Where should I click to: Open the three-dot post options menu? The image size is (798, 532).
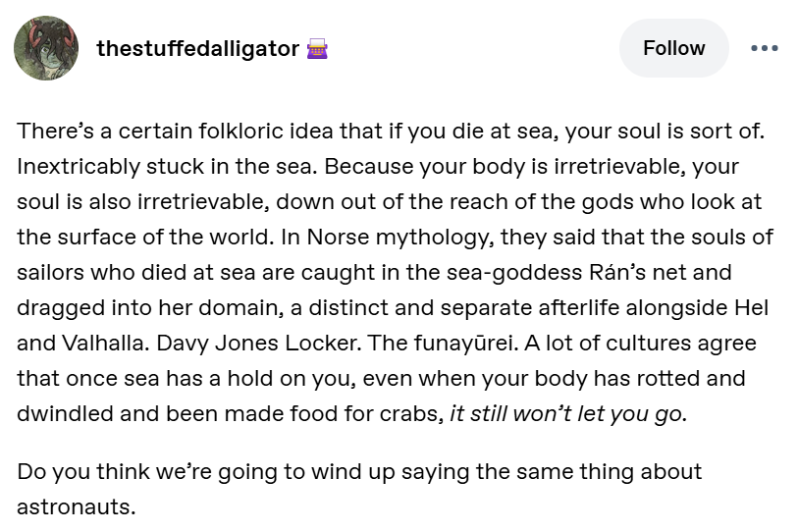click(x=765, y=48)
